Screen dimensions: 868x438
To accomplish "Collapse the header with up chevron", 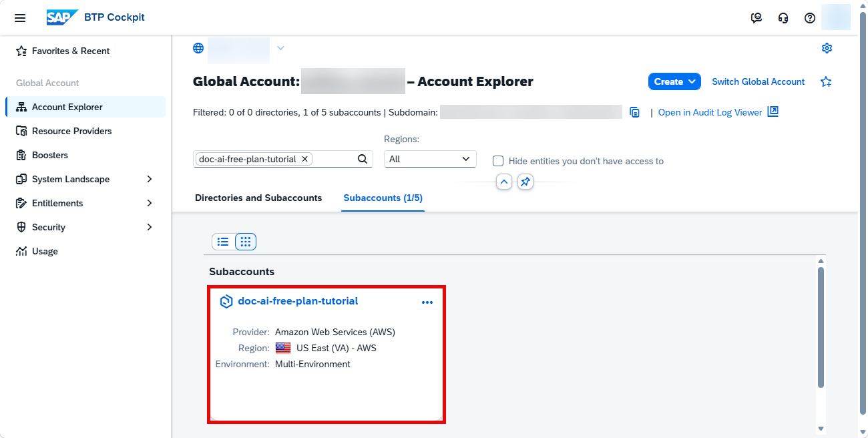I will click(504, 182).
